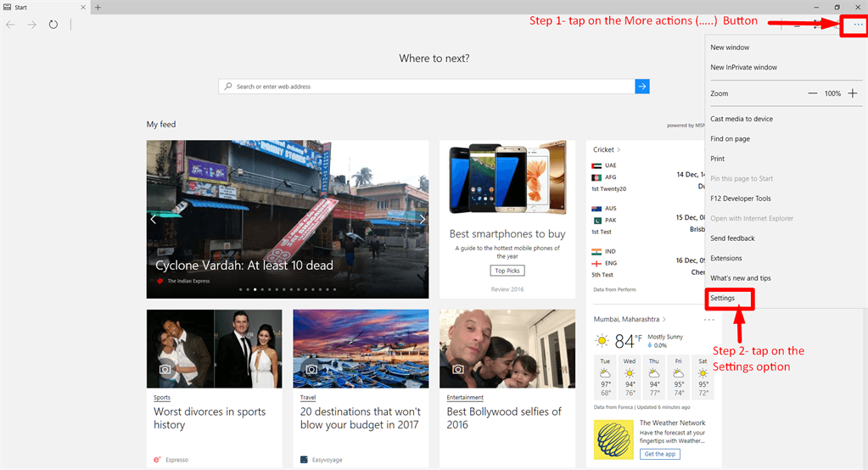Click the Weather Network app logo
The width and height of the screenshot is (868, 470).
[x=614, y=439]
